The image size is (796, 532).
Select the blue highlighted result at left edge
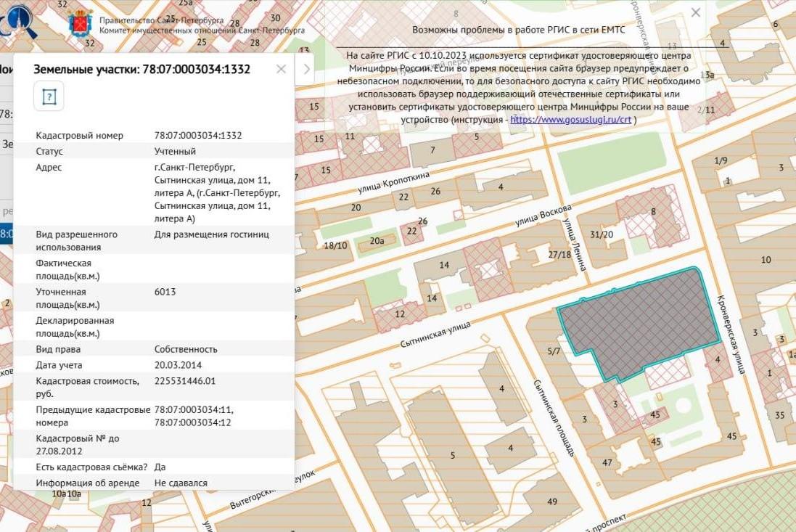(6, 234)
